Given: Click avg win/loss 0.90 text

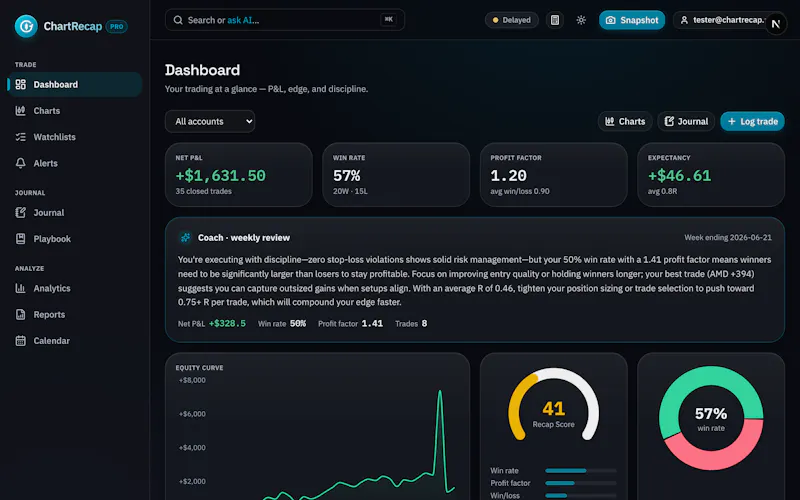Looking at the screenshot, I should pyautogui.click(x=520, y=191).
